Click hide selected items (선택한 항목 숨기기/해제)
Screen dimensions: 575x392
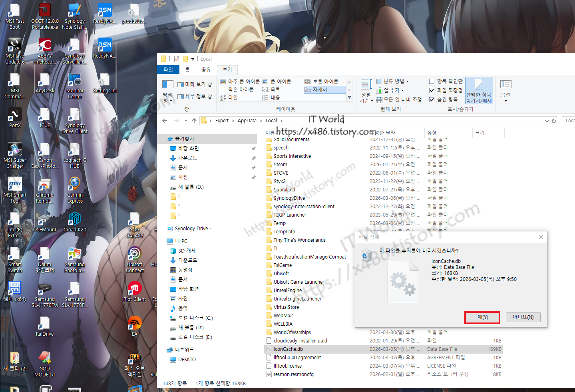479,91
